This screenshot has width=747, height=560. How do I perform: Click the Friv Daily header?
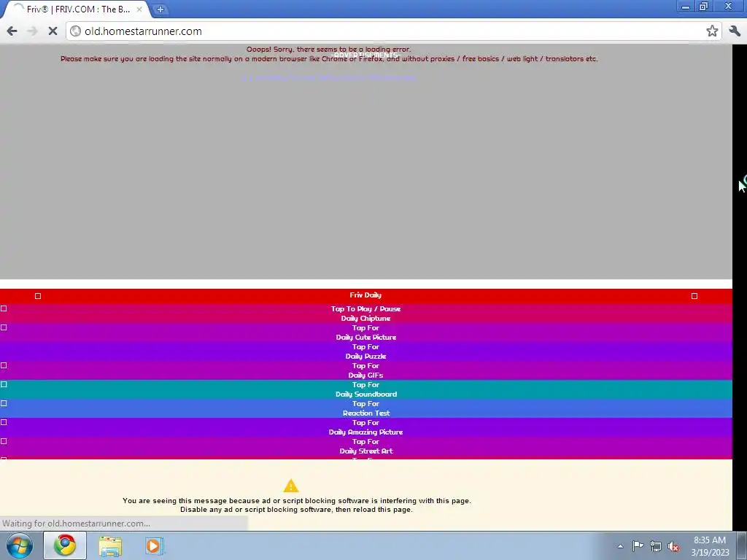point(365,295)
